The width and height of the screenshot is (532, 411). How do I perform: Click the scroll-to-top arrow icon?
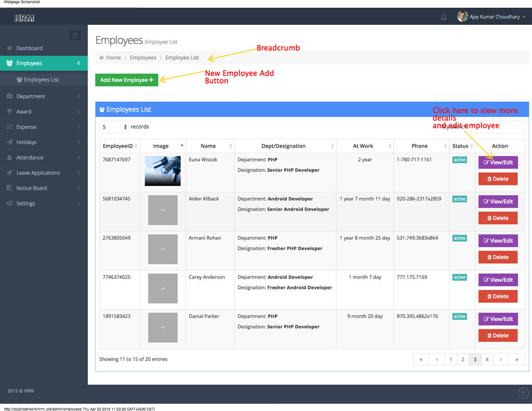point(523,393)
